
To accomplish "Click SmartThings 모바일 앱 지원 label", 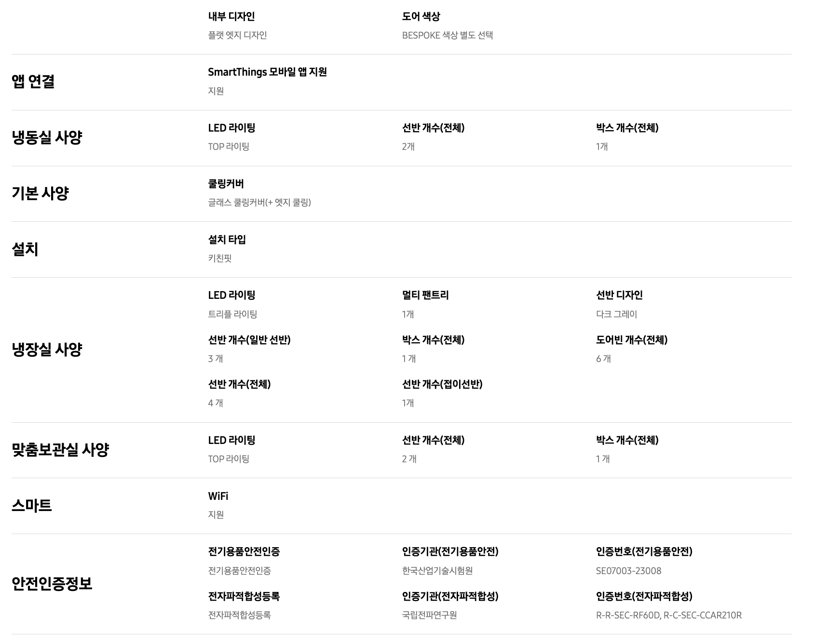I will coord(267,72).
